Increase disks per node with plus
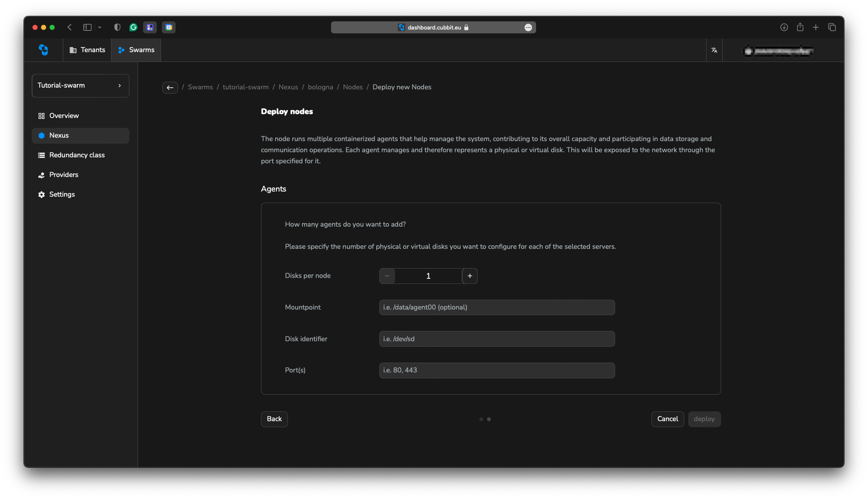Viewport: 868px width, 499px height. pyautogui.click(x=470, y=276)
